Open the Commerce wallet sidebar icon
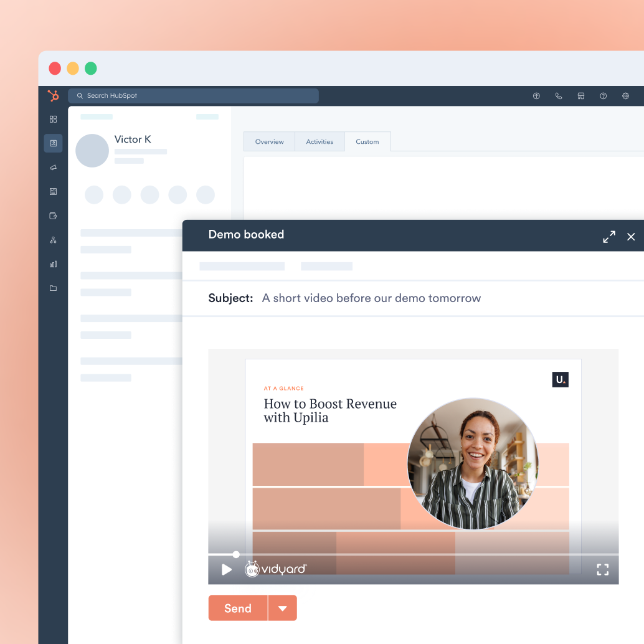This screenshot has height=644, width=644. click(x=54, y=215)
